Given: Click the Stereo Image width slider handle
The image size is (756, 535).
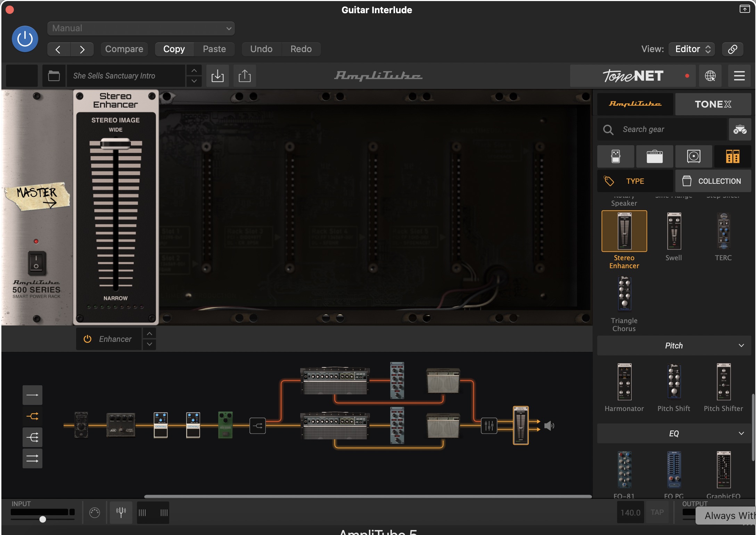Looking at the screenshot, I should pos(115,144).
